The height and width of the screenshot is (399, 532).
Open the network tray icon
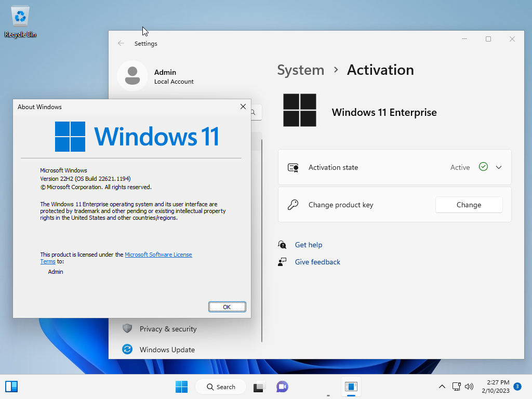[x=456, y=387]
